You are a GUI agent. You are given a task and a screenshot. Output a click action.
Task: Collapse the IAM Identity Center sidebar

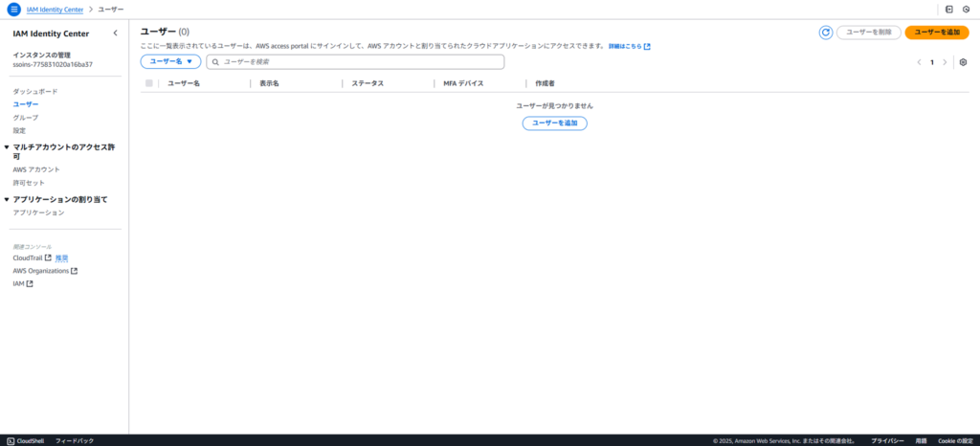(115, 33)
